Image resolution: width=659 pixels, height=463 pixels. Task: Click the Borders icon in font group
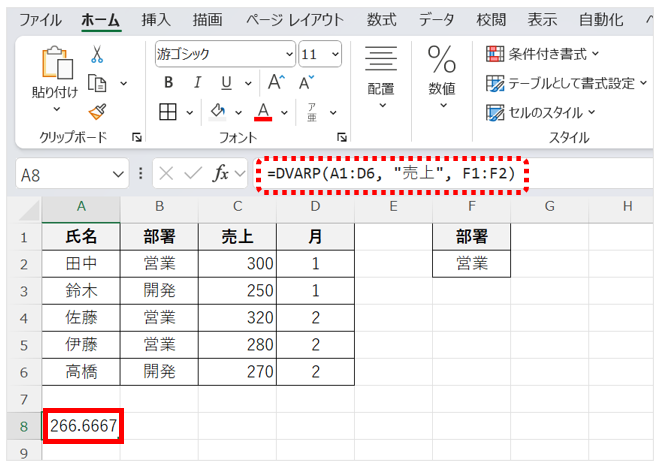[168, 111]
